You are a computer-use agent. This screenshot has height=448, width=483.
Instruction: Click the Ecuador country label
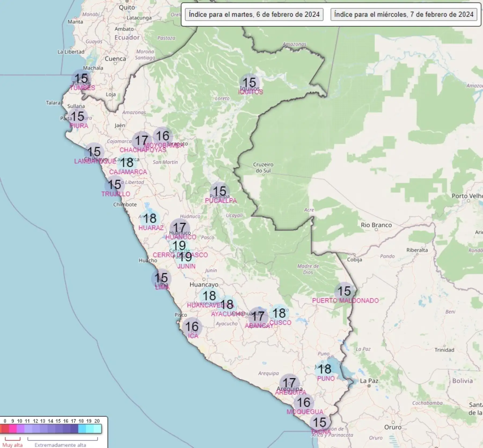pos(127,38)
